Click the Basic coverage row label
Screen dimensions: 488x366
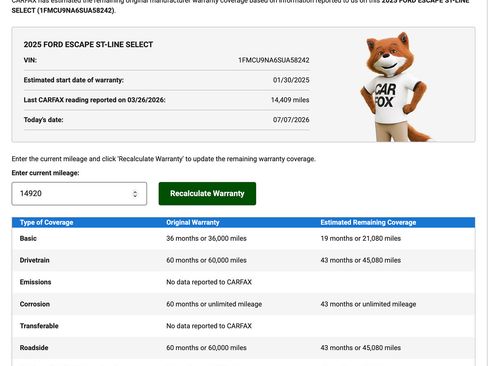click(28, 238)
